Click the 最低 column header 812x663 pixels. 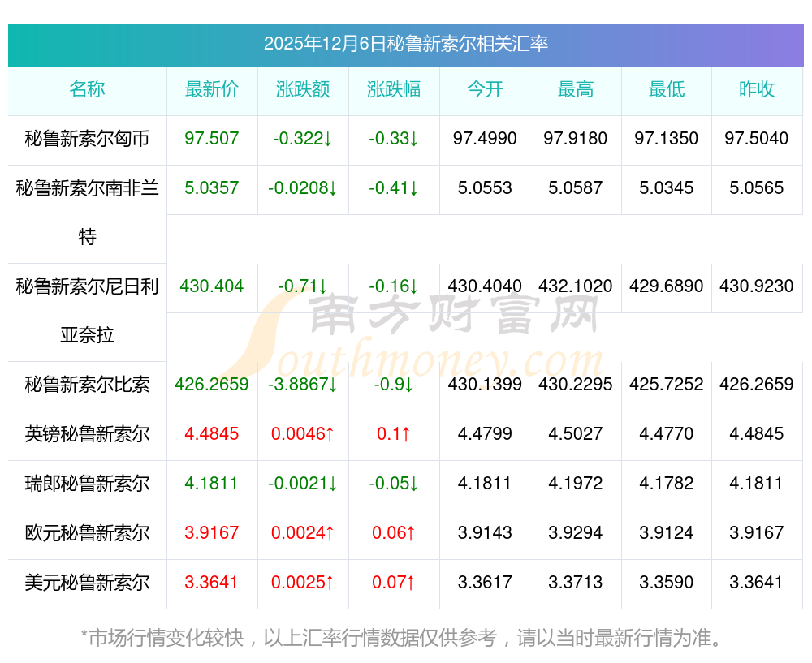coord(667,89)
